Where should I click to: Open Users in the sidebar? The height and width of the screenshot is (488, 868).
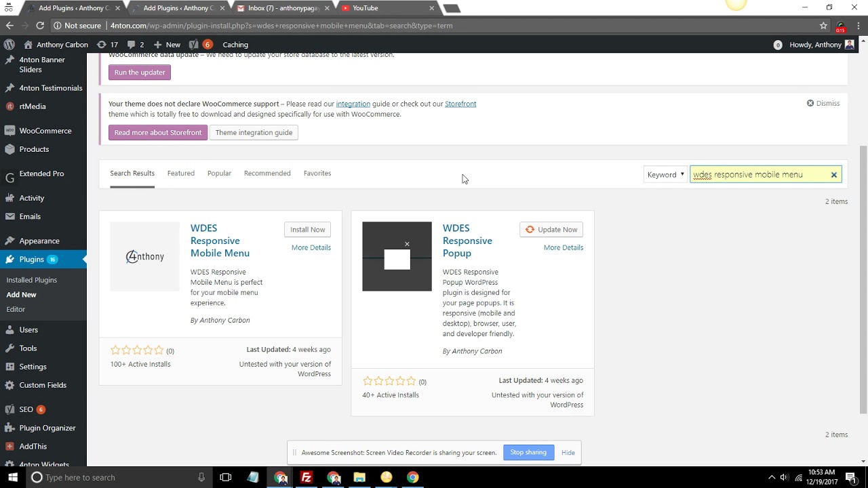click(43, 329)
